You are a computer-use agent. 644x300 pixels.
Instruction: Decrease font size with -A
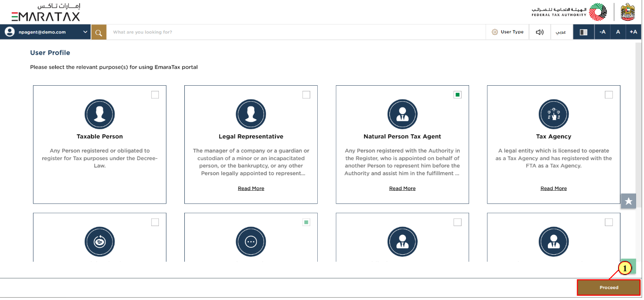click(603, 32)
